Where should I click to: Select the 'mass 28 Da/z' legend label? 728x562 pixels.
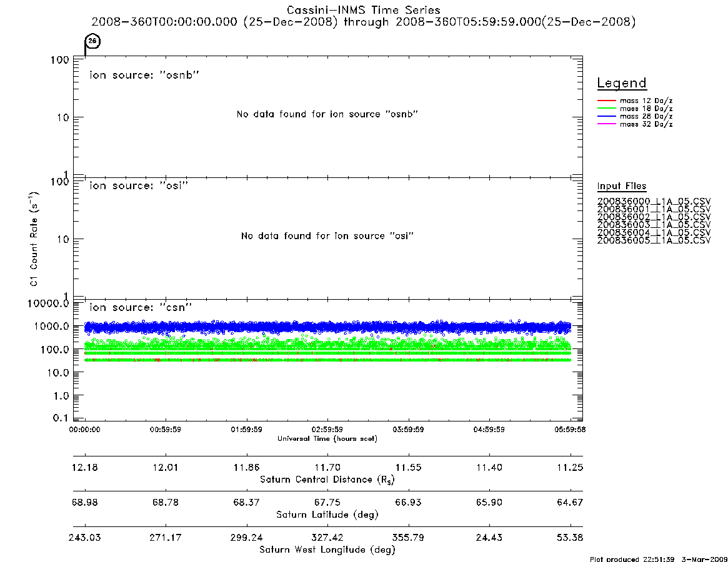(646, 117)
